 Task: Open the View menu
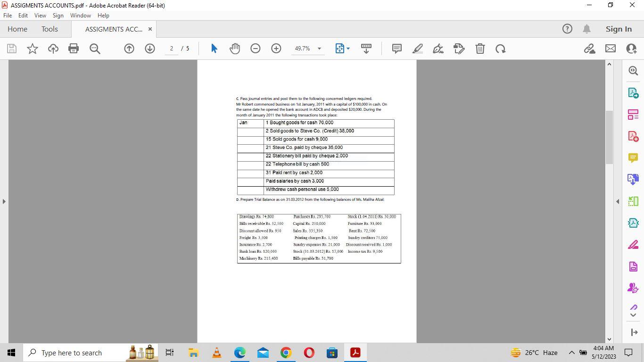tap(40, 15)
